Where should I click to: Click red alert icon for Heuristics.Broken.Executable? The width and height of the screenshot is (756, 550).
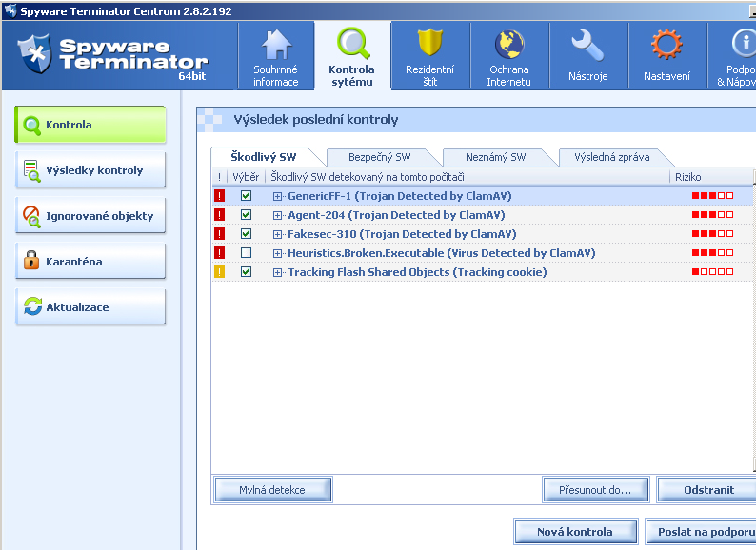tap(219, 252)
